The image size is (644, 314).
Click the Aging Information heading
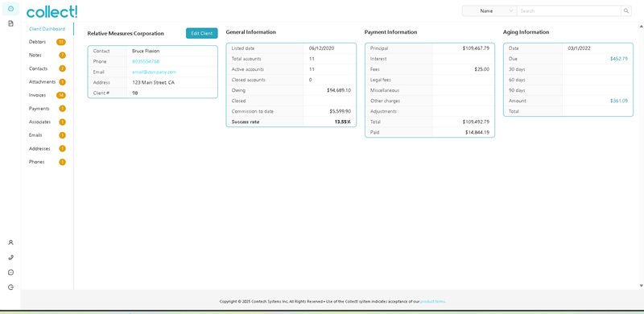point(526,32)
